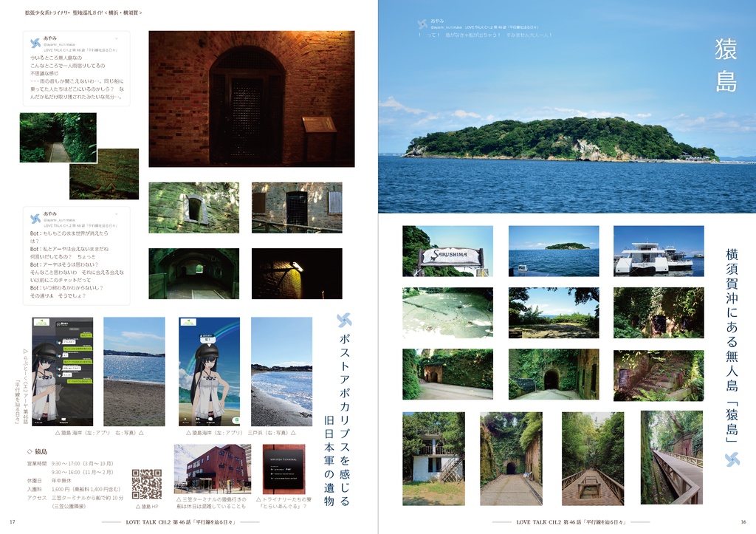The image size is (756, 534).
Task: Select the circular gun battery ruins photo
Action: click(448, 312)
